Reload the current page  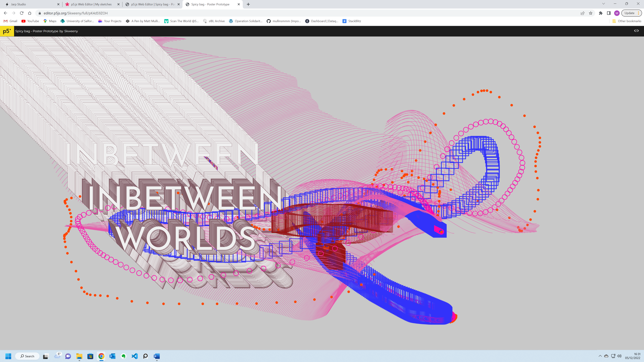22,13
